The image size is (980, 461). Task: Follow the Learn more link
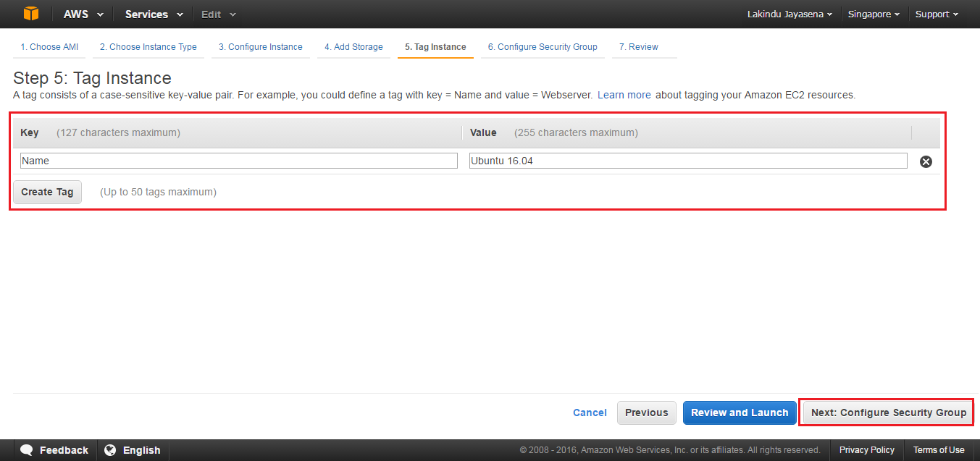click(x=624, y=95)
